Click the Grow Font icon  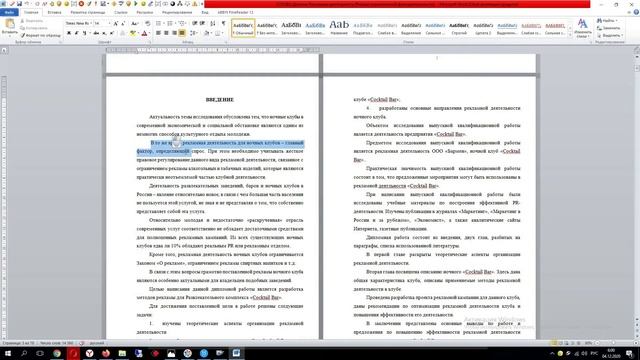pyautogui.click(x=116, y=24)
